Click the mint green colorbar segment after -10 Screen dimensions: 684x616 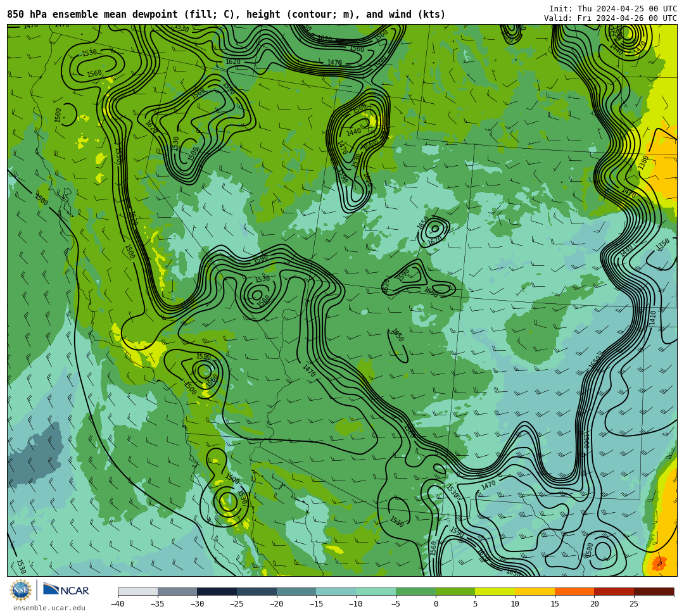click(376, 591)
